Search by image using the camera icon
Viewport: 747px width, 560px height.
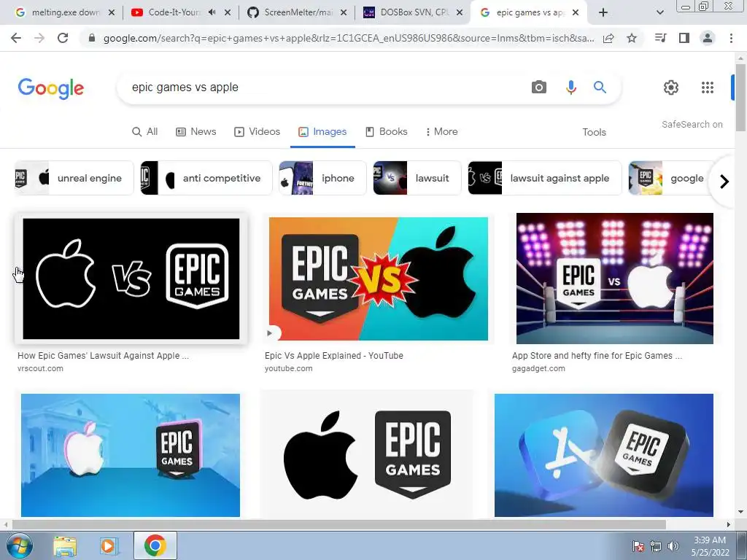coord(539,87)
